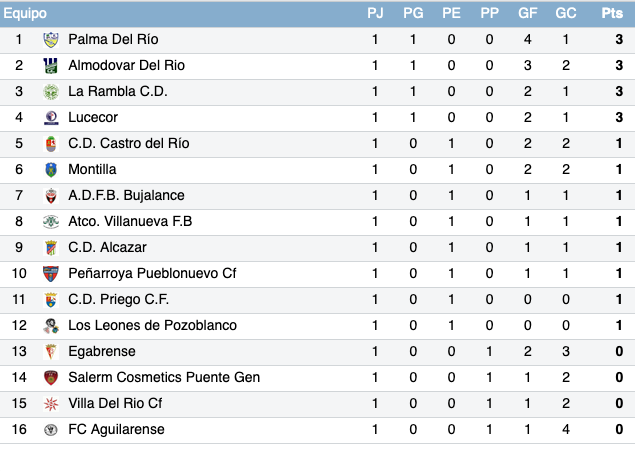The width and height of the screenshot is (635, 471).
Task: Click the Almodovar Del Rio crest icon
Action: (x=51, y=66)
